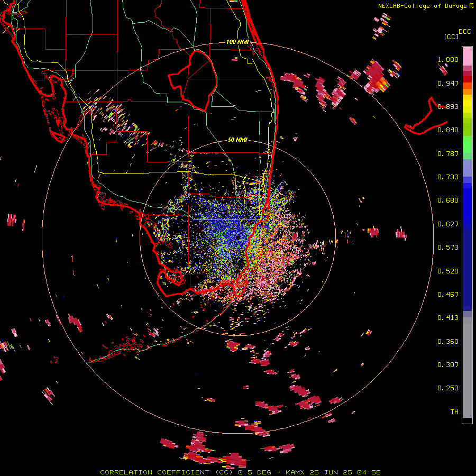Click the 0.360 scale label
Image resolution: width=476 pixels, height=476 pixels.
point(448,342)
